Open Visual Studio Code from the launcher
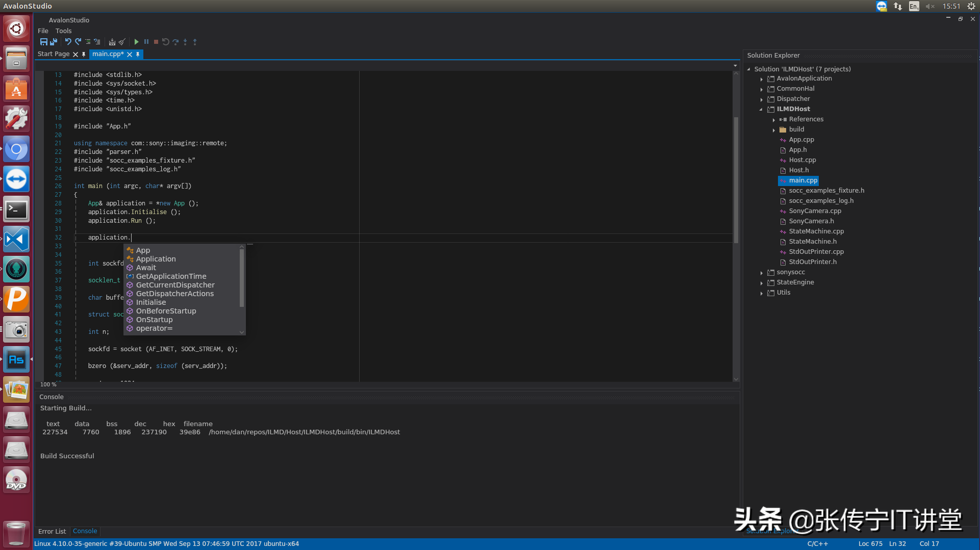The width and height of the screenshot is (980, 550). [x=16, y=239]
